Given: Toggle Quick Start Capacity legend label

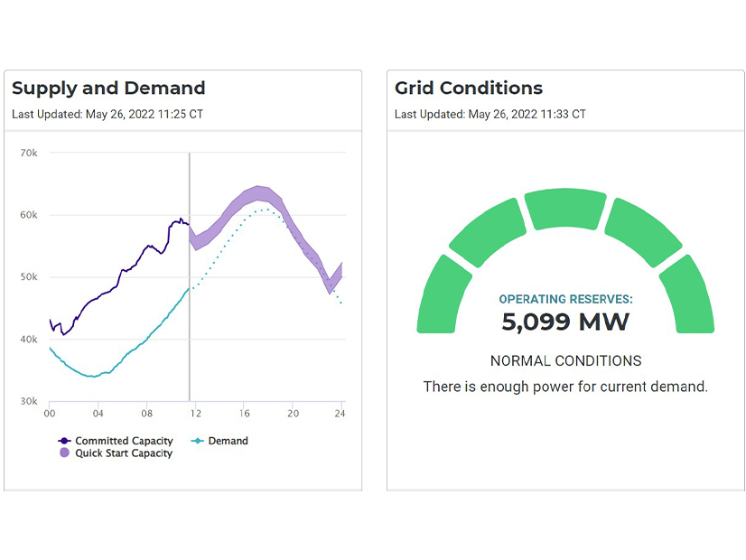Looking at the screenshot, I should (124, 453).
